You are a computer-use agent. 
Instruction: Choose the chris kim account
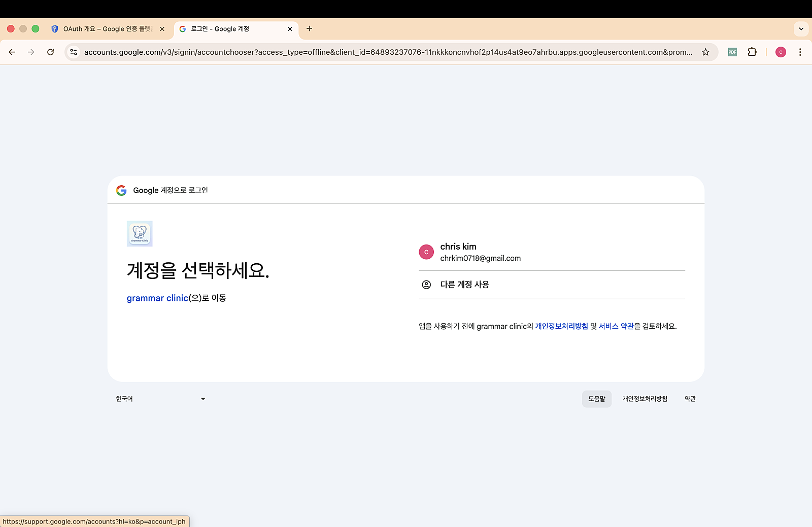pyautogui.click(x=551, y=252)
